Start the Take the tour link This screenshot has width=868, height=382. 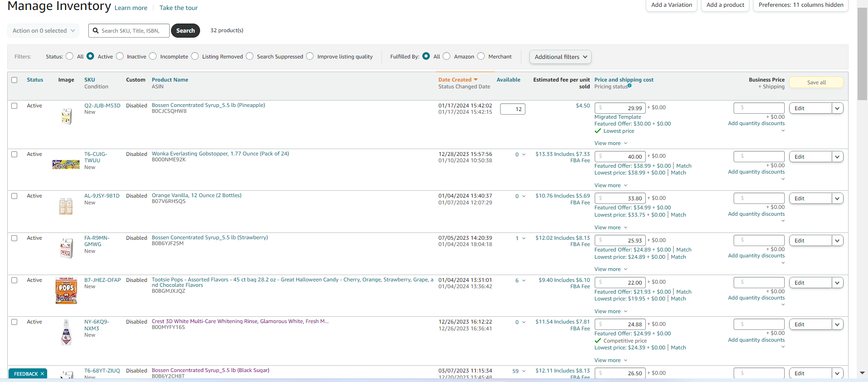click(178, 8)
